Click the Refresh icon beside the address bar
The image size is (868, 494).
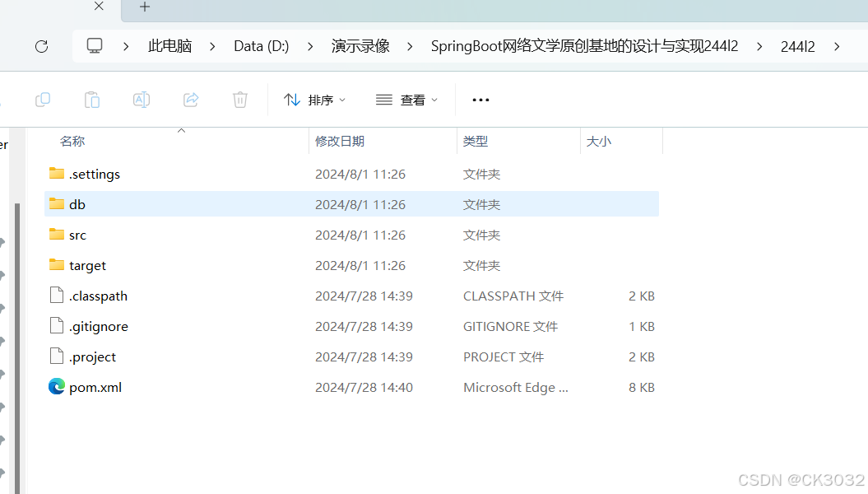pos(41,46)
